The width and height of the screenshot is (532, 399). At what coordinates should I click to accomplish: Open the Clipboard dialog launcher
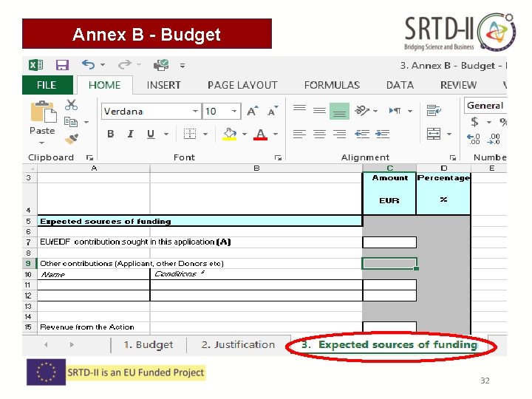(89, 157)
